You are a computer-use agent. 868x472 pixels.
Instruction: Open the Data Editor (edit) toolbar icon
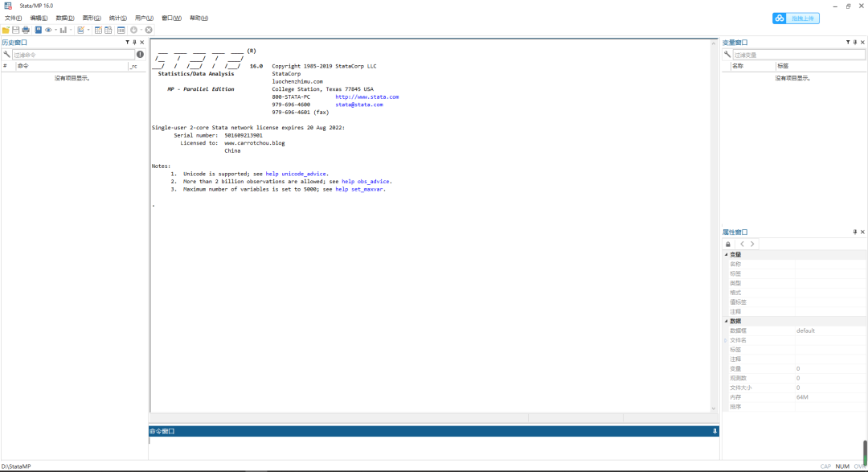[98, 30]
